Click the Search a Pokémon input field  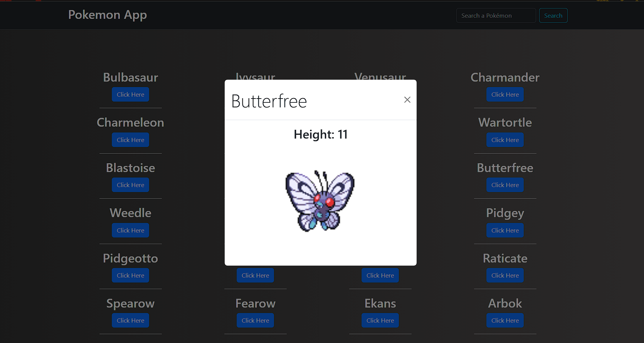(496, 15)
